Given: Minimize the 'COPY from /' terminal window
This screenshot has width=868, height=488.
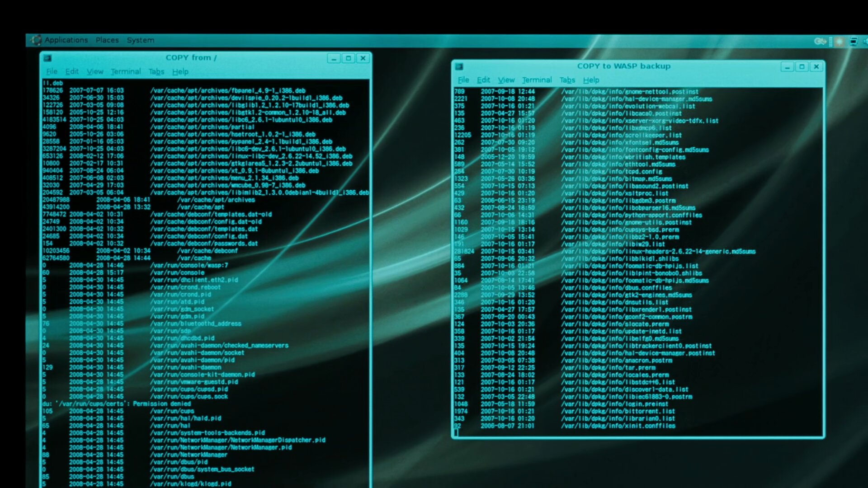Looking at the screenshot, I should [334, 58].
